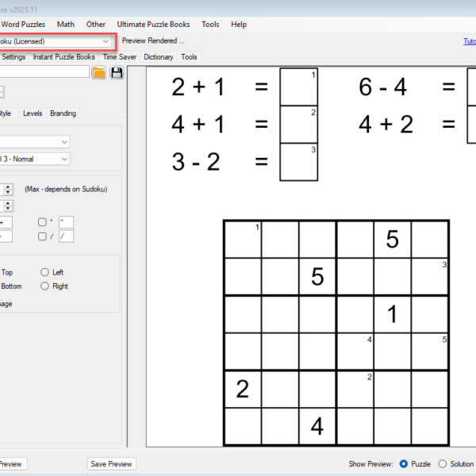The image size is (476, 476).
Task: Select Puzzle preview radio button
Action: coord(404,464)
